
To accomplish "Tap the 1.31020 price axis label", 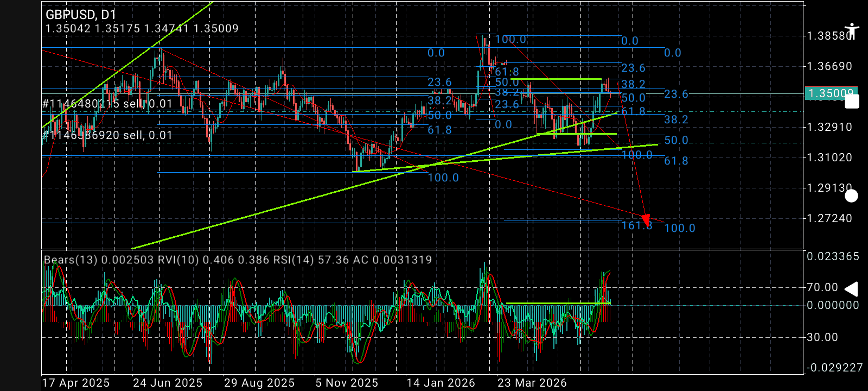I will 829,157.
